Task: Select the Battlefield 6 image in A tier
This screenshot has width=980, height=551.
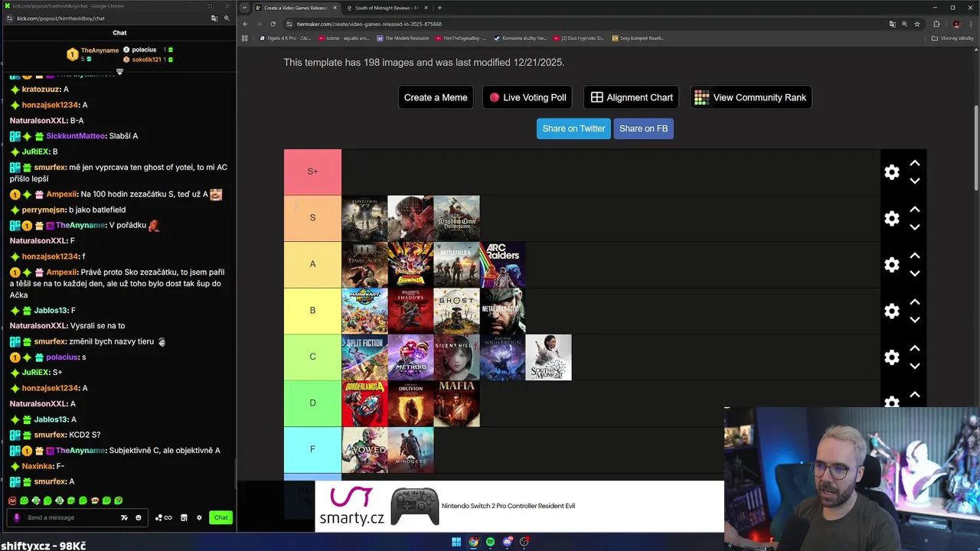Action: pos(456,265)
